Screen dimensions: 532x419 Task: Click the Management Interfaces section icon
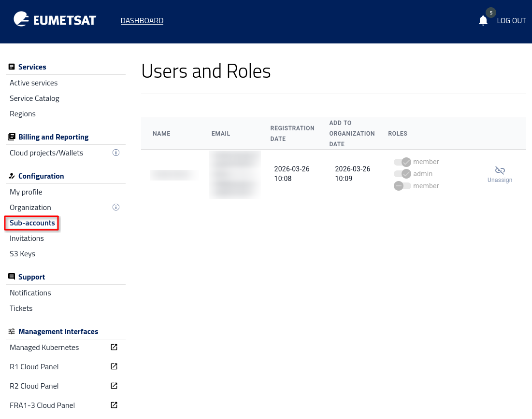pos(12,331)
